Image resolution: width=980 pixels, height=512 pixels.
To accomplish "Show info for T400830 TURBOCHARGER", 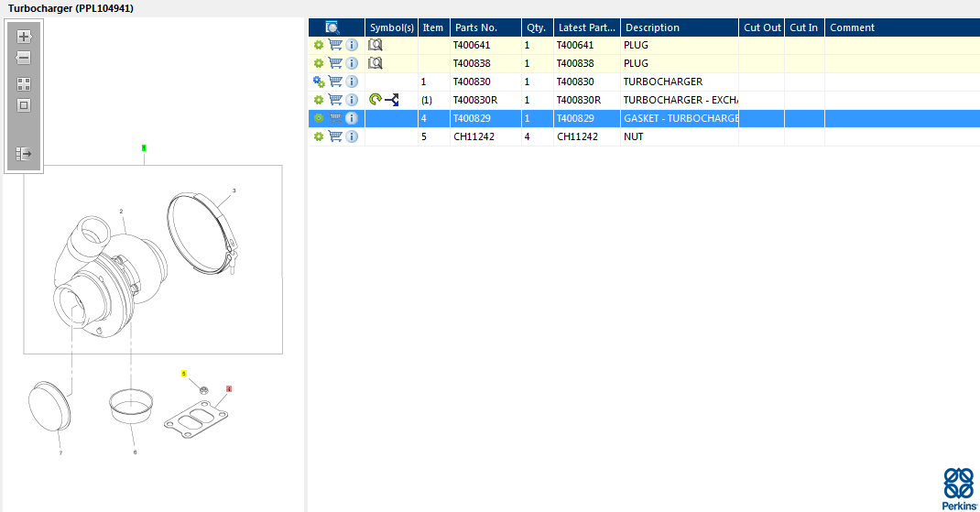I will pos(352,82).
